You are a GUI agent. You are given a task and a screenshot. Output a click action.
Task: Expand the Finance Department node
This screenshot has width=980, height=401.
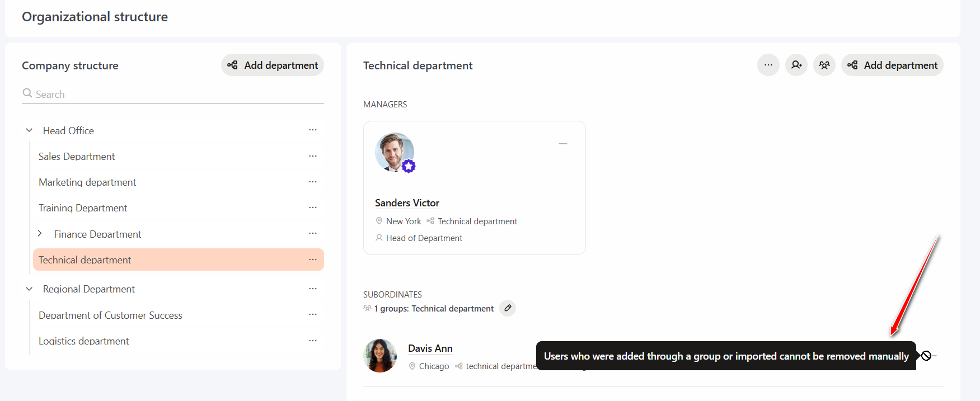click(40, 233)
